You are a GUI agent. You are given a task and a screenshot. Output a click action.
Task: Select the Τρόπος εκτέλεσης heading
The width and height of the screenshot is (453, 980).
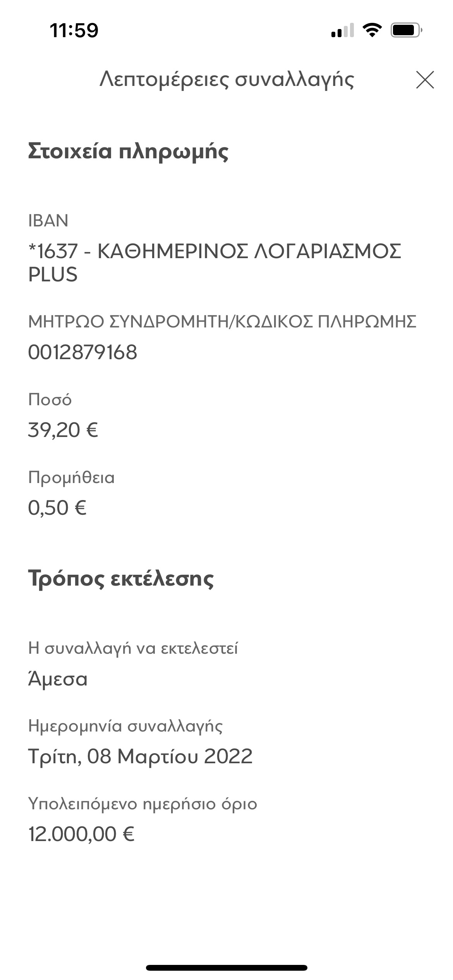121,579
